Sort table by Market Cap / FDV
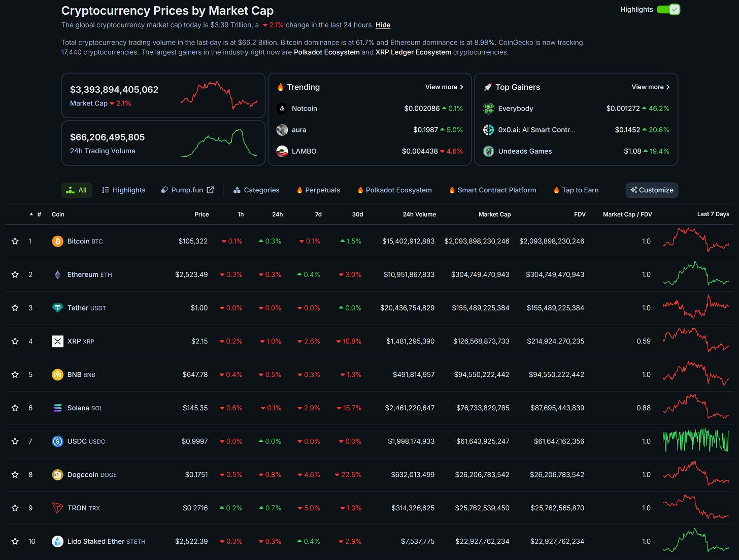739x560 pixels. coord(627,215)
